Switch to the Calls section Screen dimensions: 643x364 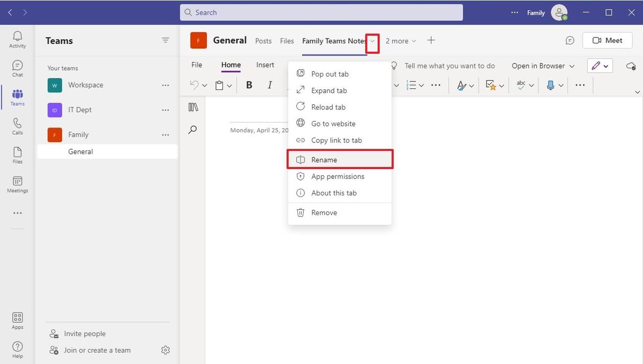coord(17,125)
